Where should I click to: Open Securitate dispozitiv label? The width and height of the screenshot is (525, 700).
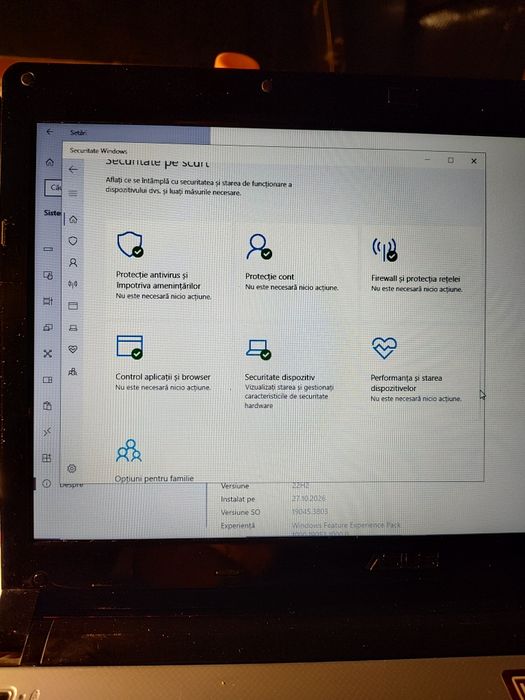click(x=279, y=378)
